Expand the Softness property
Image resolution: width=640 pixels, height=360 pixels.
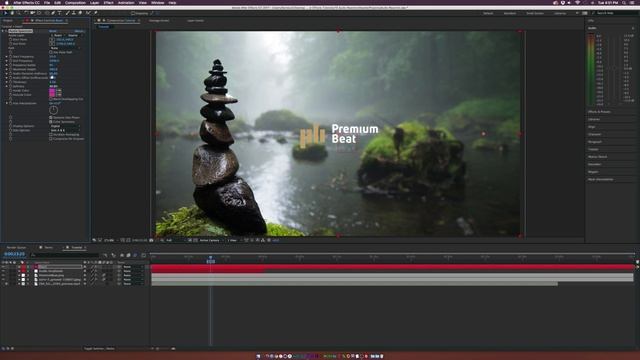(x=6, y=86)
